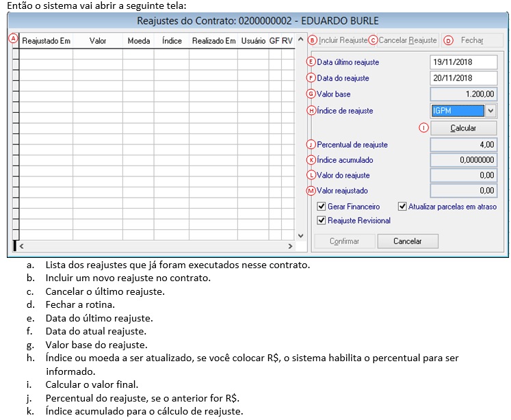Click the Cancelar Reajuste button
511x420 pixels.
408,40
